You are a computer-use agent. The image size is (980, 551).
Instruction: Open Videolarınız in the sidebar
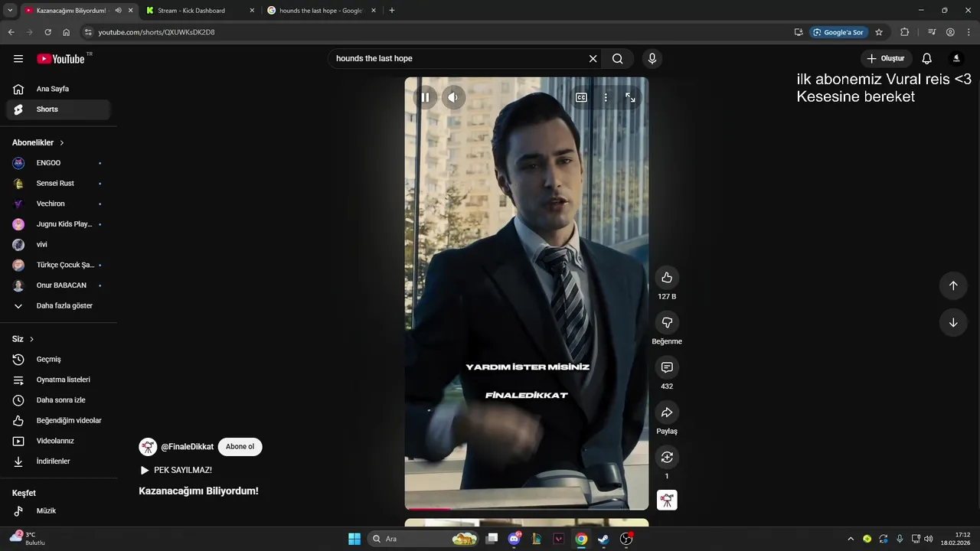coord(58,441)
